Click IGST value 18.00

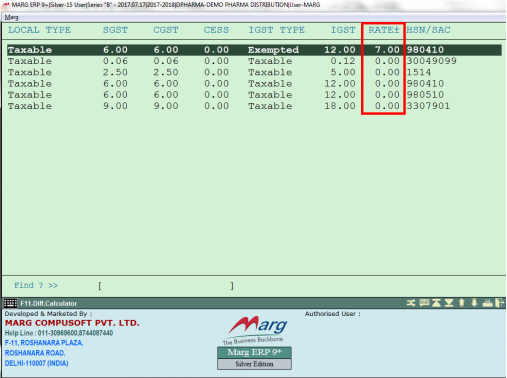click(x=340, y=106)
